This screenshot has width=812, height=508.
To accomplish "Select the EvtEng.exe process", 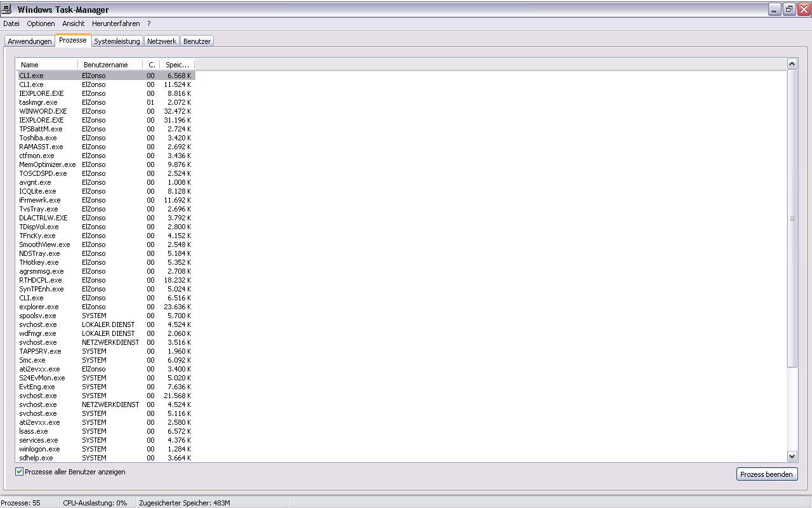I will pyautogui.click(x=106, y=387).
